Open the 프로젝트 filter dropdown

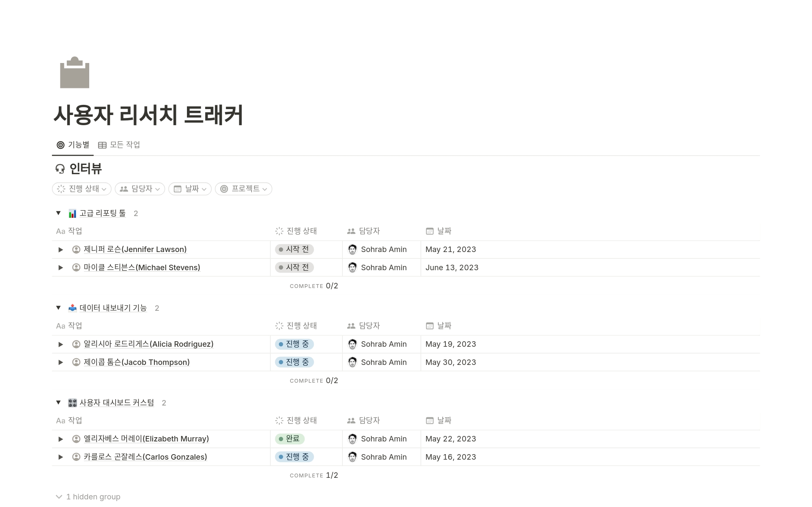pyautogui.click(x=243, y=189)
